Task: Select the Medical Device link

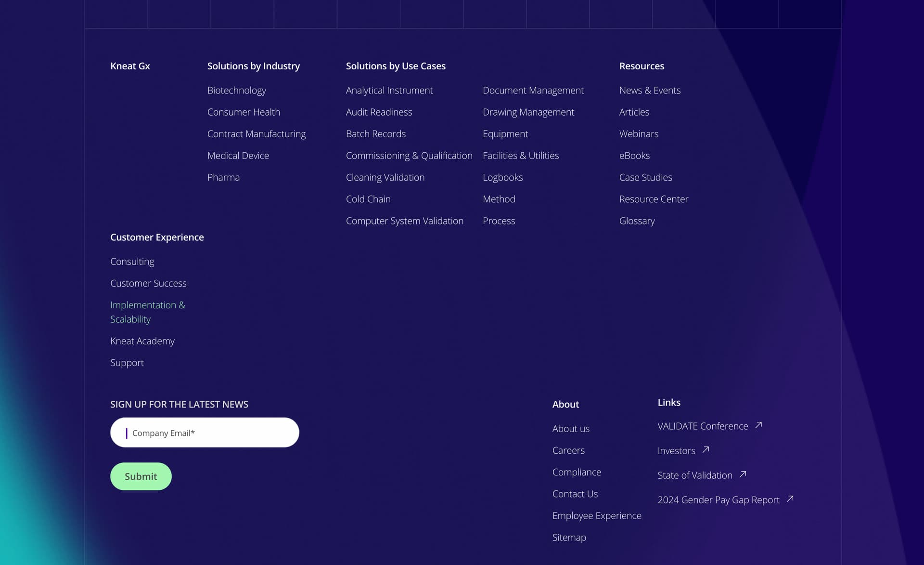Action: click(x=238, y=156)
